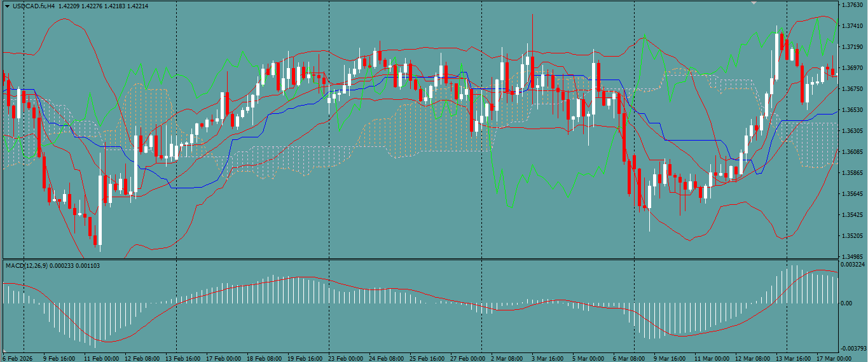This screenshot has height=362, width=868.
Task: Click the 11 Mar 00:00 time label
Action: pyautogui.click(x=712, y=358)
